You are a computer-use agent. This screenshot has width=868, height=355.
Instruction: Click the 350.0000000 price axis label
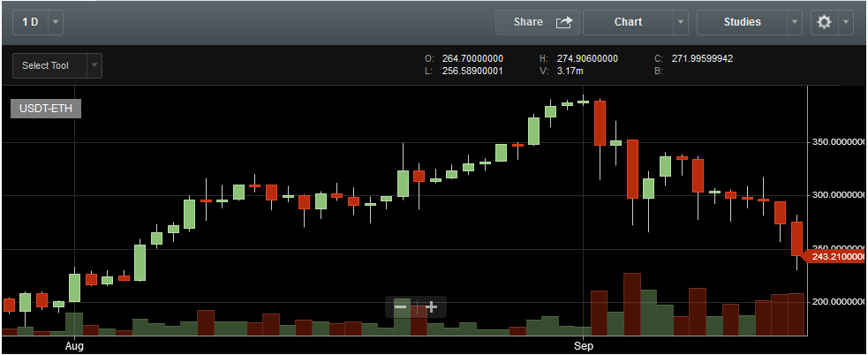click(838, 142)
